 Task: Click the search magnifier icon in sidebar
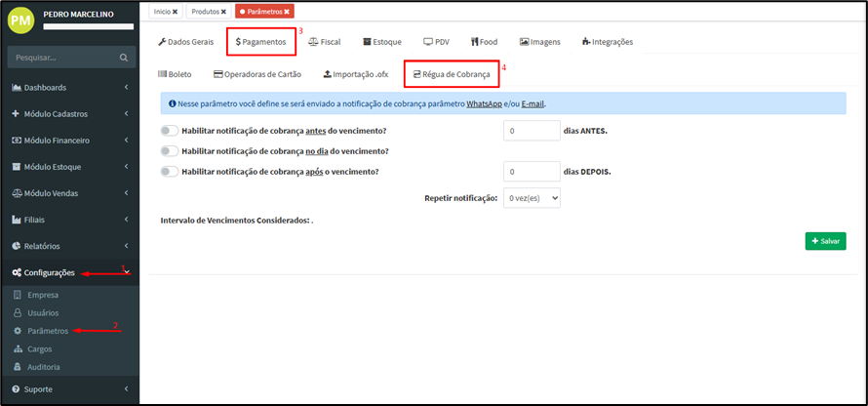click(123, 59)
